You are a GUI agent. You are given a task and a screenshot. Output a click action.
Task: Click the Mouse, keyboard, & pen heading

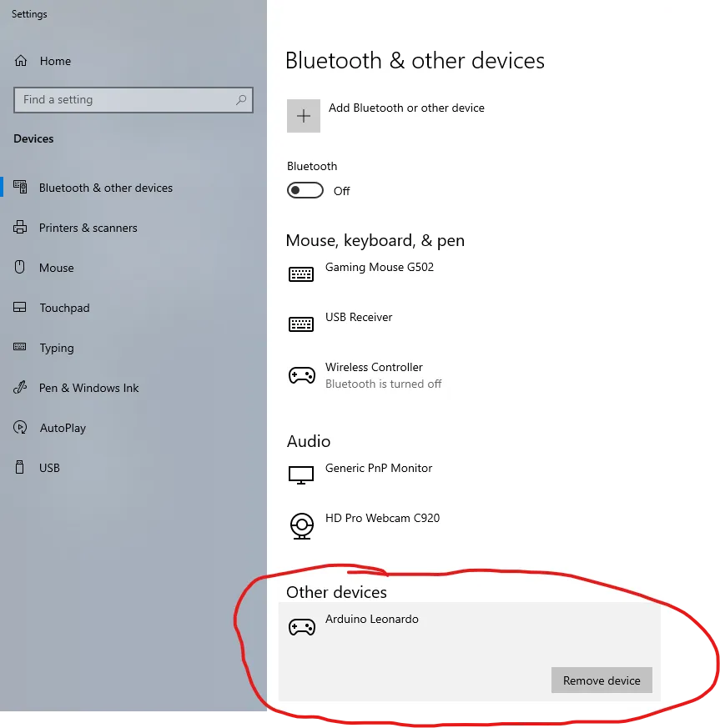[x=375, y=240]
